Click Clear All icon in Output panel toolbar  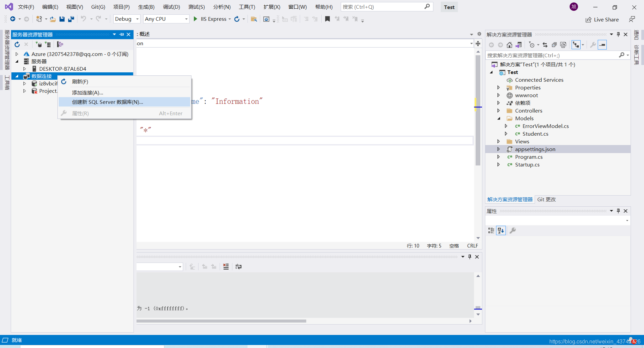click(226, 267)
